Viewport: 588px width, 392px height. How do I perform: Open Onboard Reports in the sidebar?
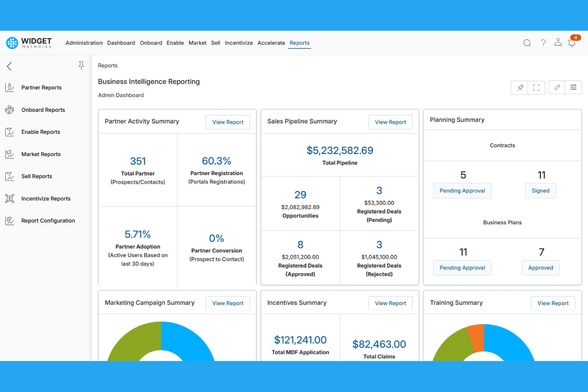tap(43, 110)
